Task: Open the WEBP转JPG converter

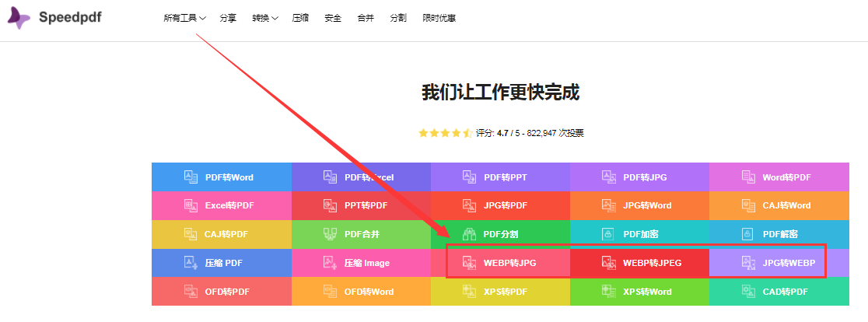Action: click(x=500, y=263)
